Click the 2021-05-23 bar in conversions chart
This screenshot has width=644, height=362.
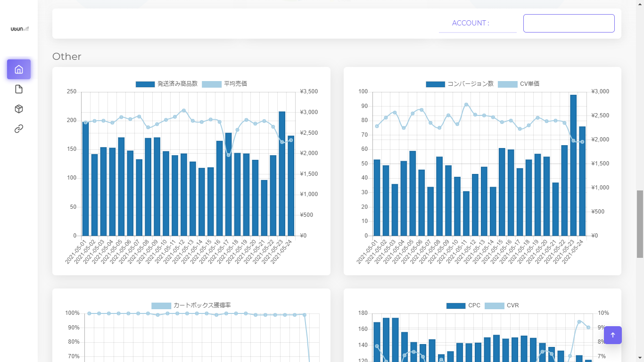[573, 165]
